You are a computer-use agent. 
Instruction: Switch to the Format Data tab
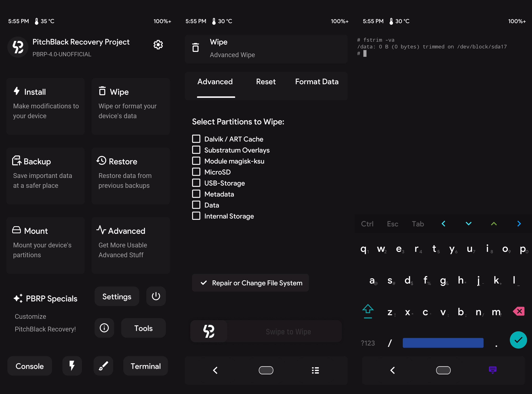point(317,82)
